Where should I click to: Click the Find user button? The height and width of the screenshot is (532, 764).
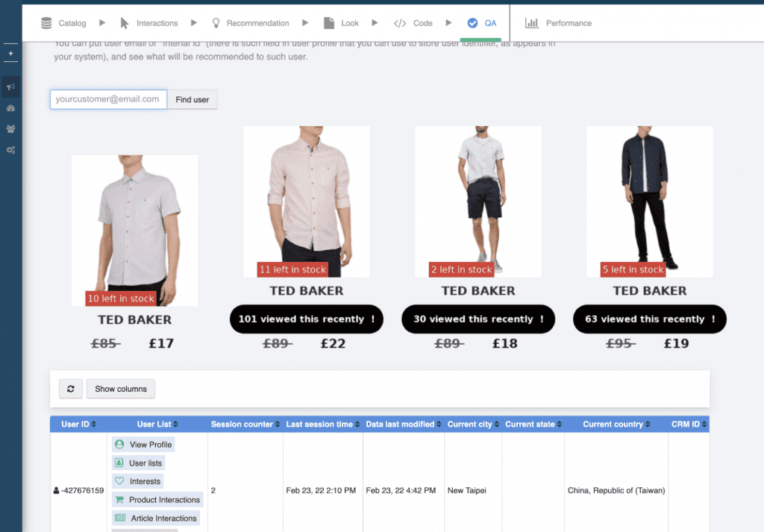point(192,99)
